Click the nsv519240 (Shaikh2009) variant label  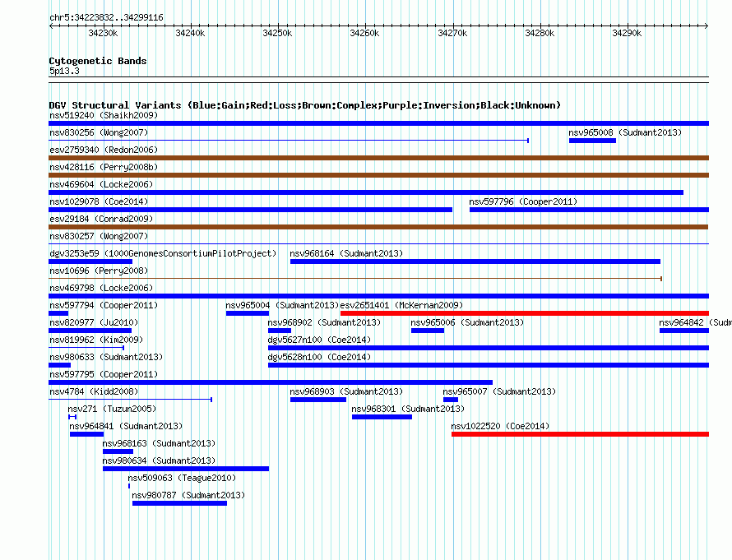click(104, 115)
